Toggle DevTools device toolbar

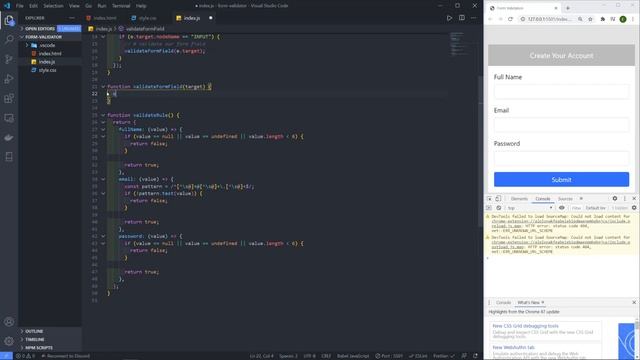(498, 199)
